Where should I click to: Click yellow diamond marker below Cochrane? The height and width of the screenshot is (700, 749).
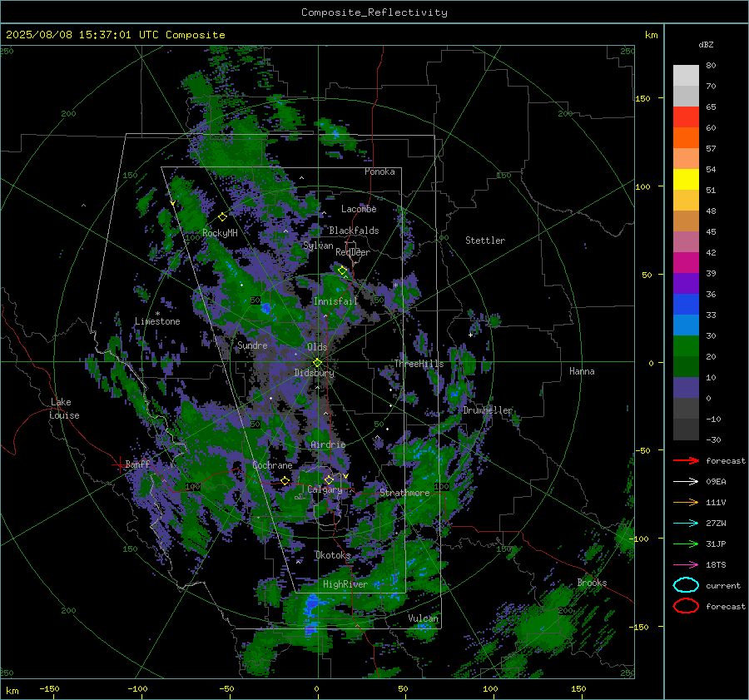[285, 480]
